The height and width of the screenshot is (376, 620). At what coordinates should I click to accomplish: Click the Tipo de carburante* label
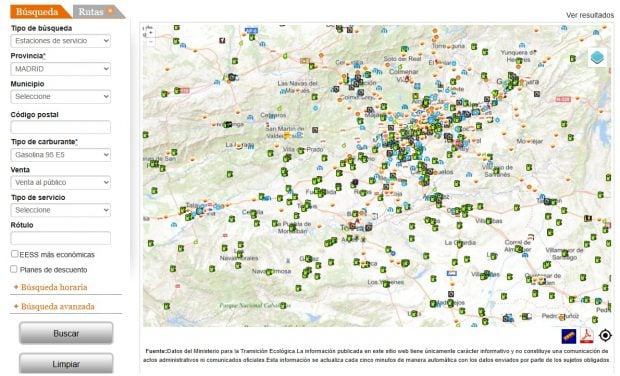[44, 142]
